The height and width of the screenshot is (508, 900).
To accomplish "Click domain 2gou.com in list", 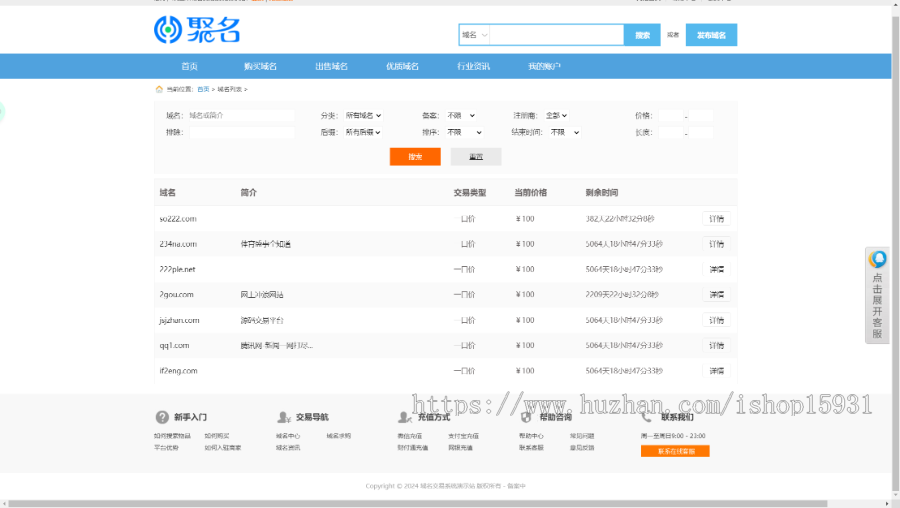I will click(x=176, y=294).
